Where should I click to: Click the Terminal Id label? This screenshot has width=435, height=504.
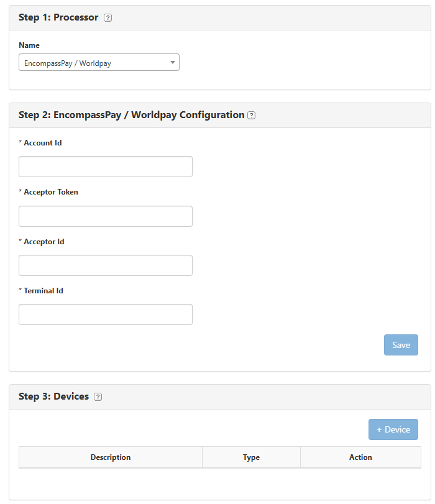click(43, 291)
